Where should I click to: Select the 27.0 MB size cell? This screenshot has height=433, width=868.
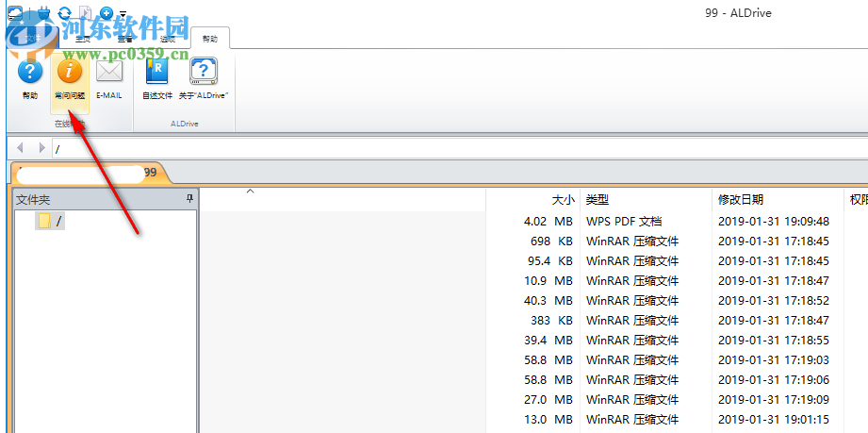point(548,400)
